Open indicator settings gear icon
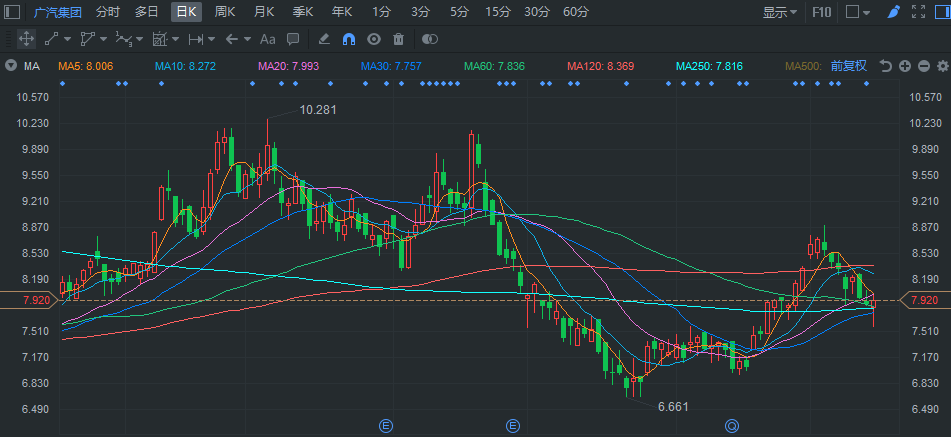This screenshot has width=951, height=437. (x=943, y=66)
